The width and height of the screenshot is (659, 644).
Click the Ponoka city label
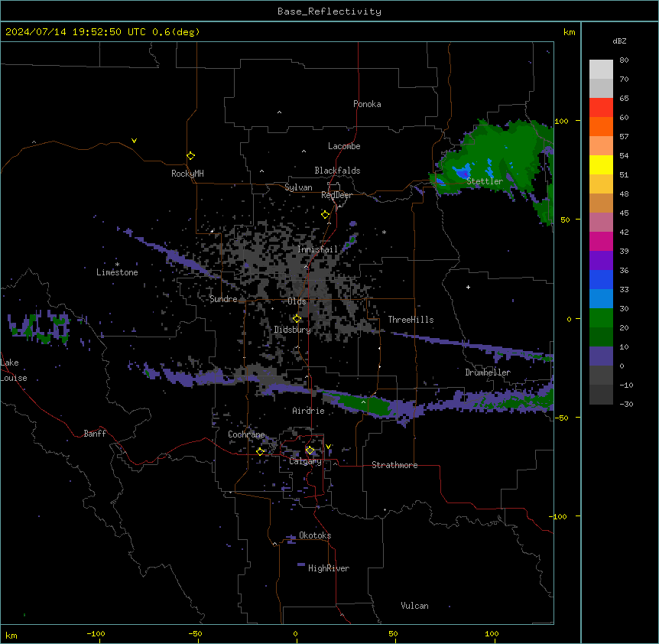pyautogui.click(x=367, y=104)
